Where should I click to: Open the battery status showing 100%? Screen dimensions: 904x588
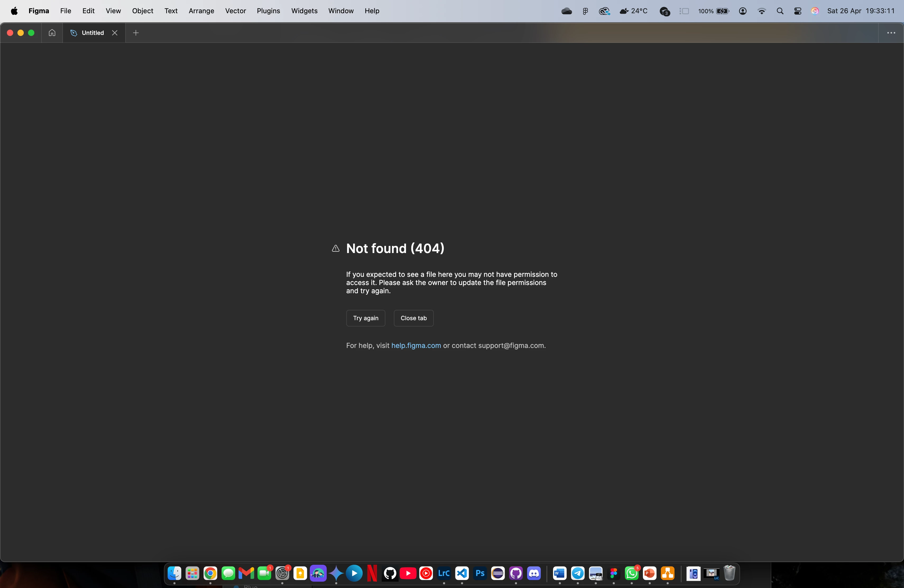[713, 11]
